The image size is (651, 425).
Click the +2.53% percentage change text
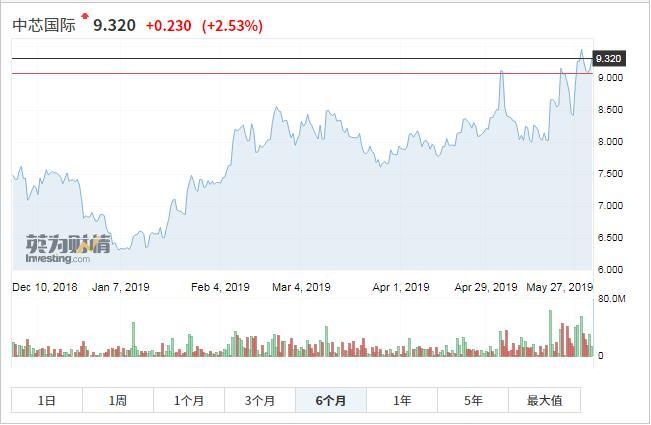(232, 25)
